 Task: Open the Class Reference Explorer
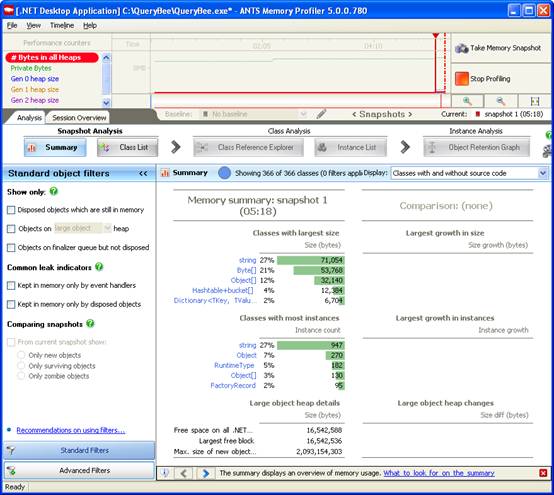pyautogui.click(x=248, y=147)
